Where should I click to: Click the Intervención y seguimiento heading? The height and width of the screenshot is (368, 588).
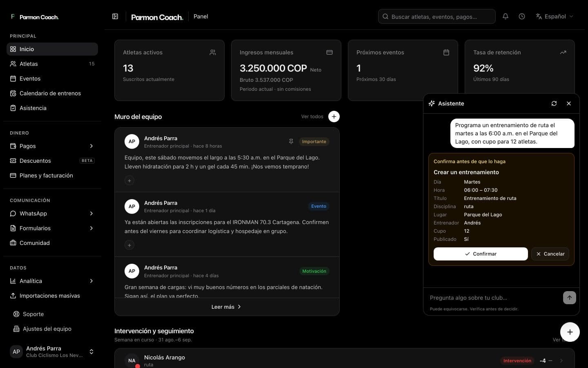tap(154, 331)
